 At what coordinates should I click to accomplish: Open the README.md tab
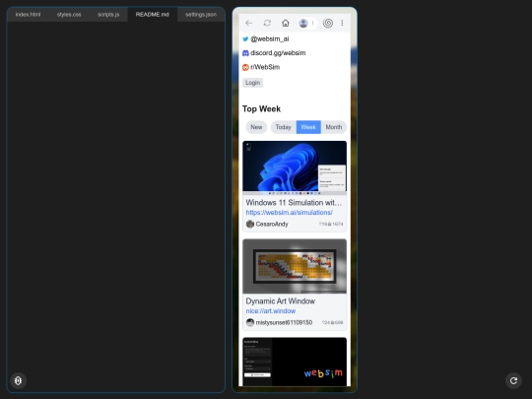(x=152, y=15)
